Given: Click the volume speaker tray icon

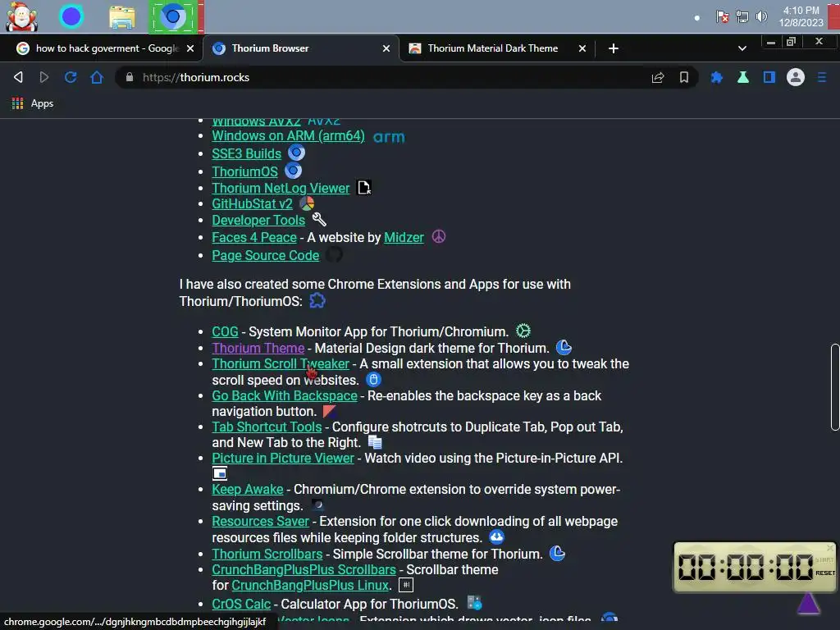Looking at the screenshot, I should tap(761, 16).
